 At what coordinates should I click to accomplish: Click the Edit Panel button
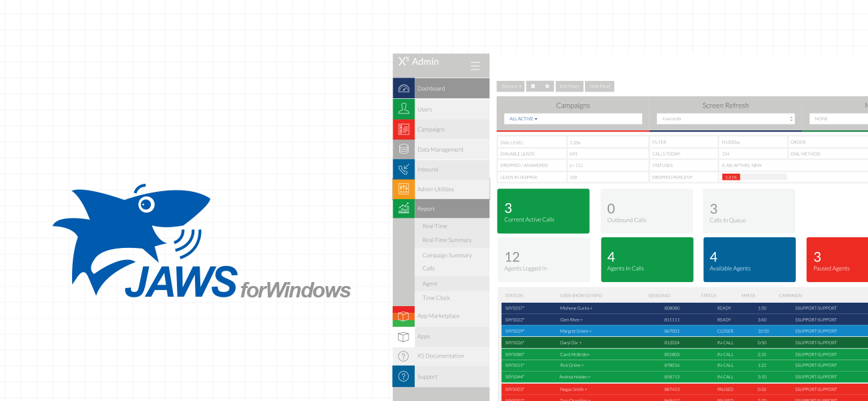point(570,86)
